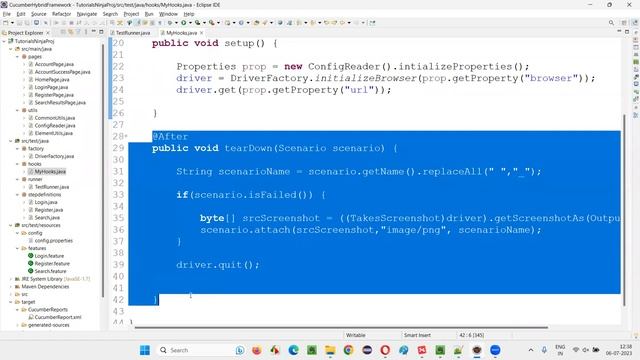This screenshot has height=360, width=640.
Task: Open the Project menu
Action: tap(131, 14)
